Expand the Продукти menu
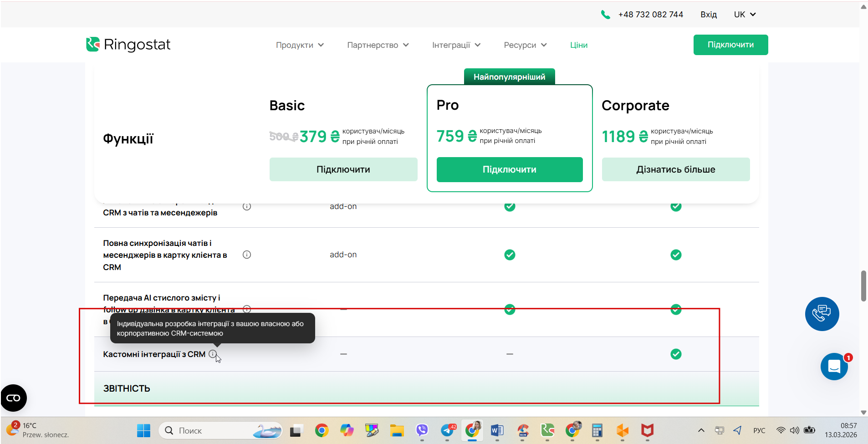Viewport: 868px width, 444px height. [x=300, y=45]
